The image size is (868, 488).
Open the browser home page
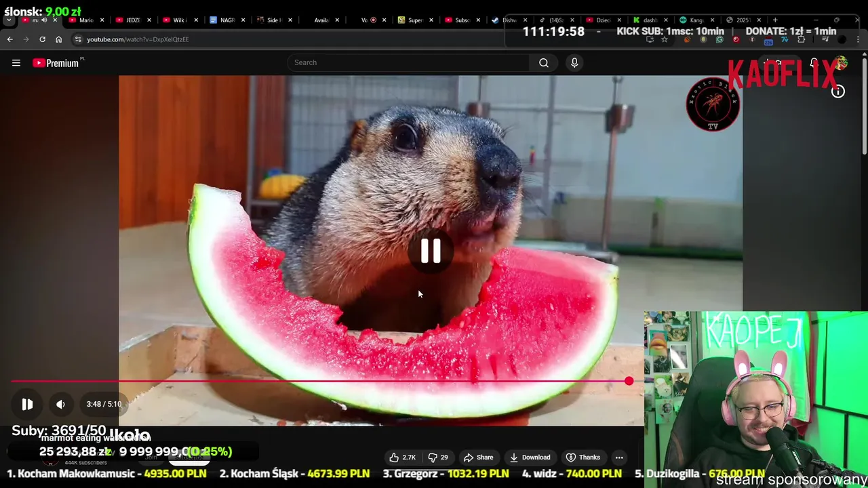click(x=58, y=39)
